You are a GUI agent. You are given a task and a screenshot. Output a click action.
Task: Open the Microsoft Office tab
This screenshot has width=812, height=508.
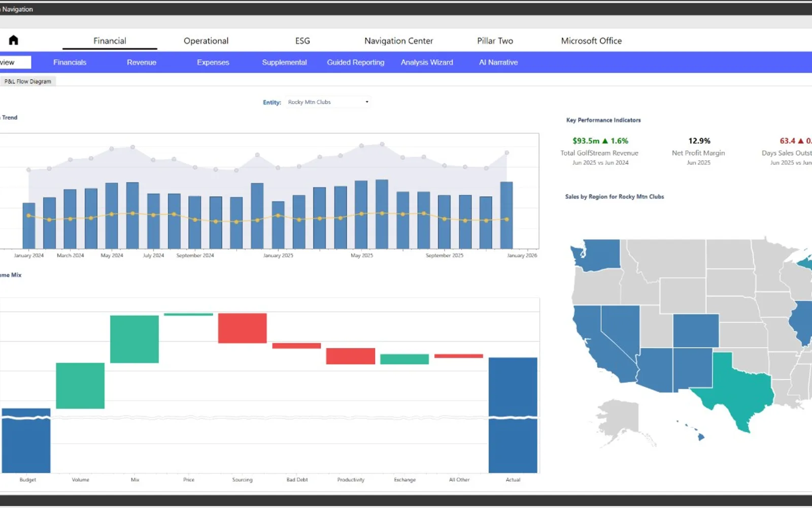[x=591, y=41]
